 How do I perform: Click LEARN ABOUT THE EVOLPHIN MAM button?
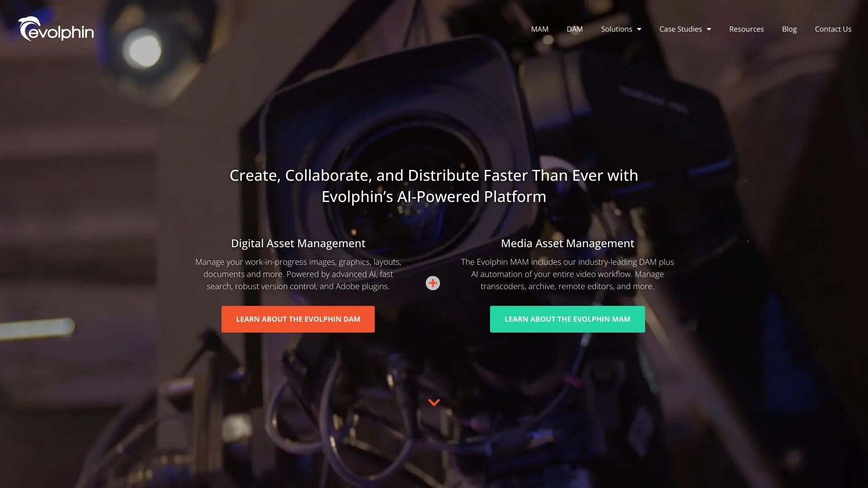click(567, 319)
